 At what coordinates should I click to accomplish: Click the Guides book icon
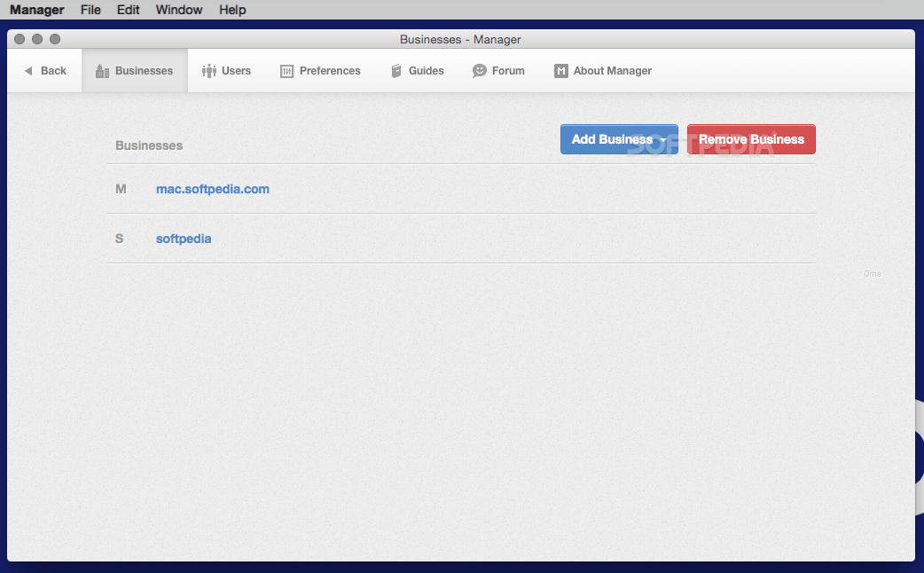(x=396, y=71)
